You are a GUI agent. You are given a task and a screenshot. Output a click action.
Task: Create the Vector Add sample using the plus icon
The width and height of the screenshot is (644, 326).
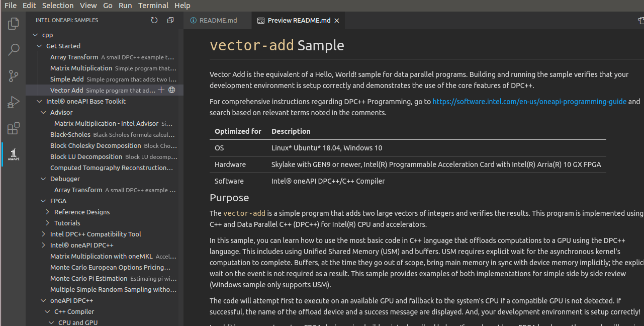pos(161,90)
